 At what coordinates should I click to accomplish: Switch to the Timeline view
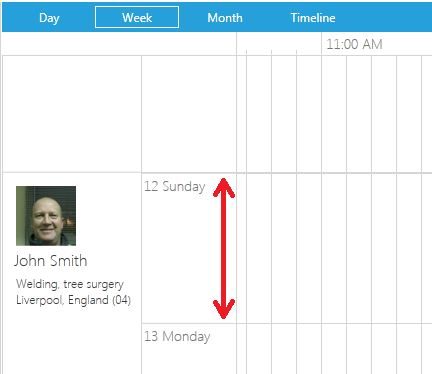pos(313,18)
